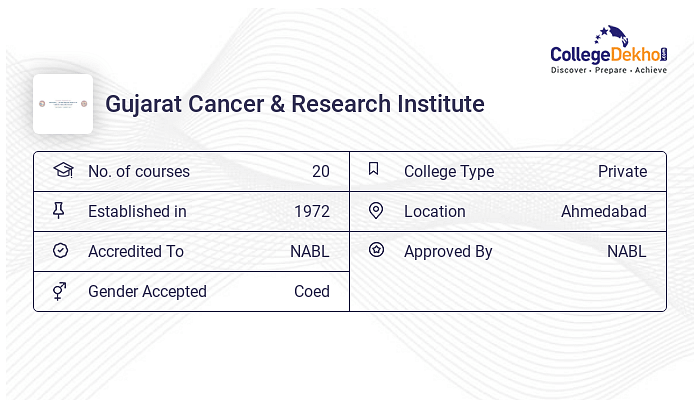This screenshot has width=700, height=400.
Task: Click the courses count value 20
Action: 321,171
